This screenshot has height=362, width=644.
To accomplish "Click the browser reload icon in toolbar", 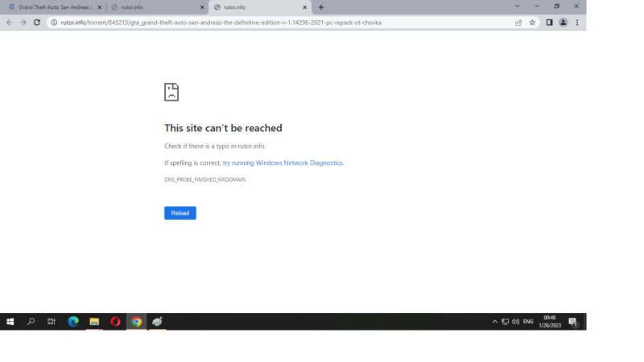I will tap(37, 23).
